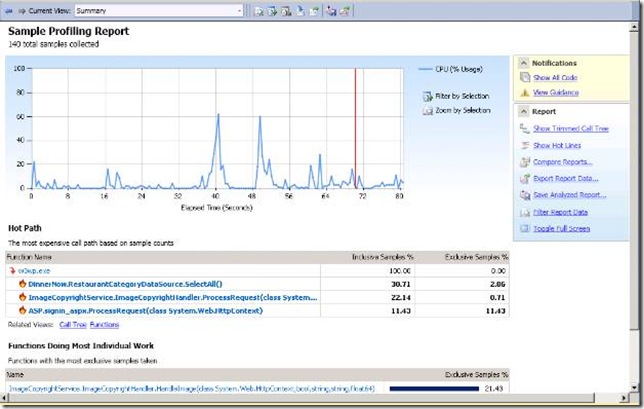This screenshot has height=409, width=644.
Task: Click the vertical scrollbar up arrow
Action: point(634,27)
